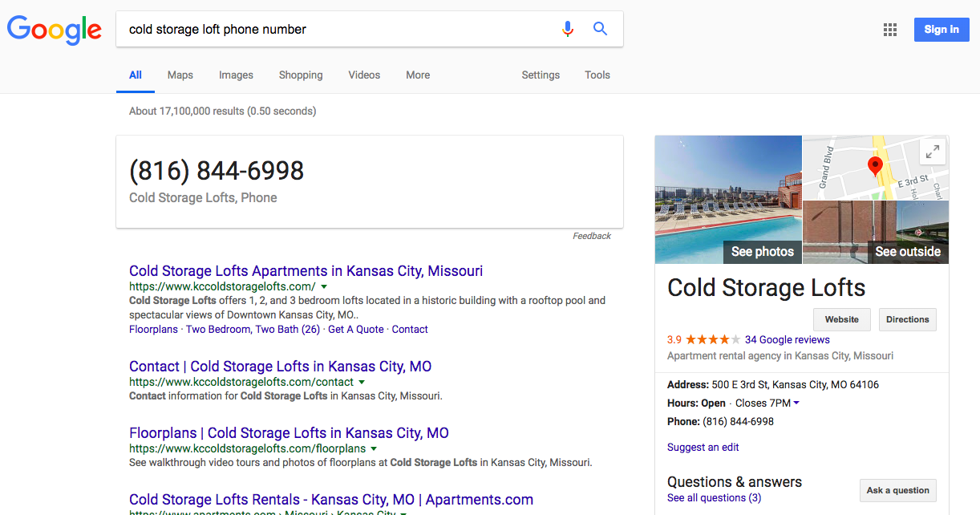Expand dropdown arrow next to kccoldstoragelofts.com/ URL

pos(324,286)
